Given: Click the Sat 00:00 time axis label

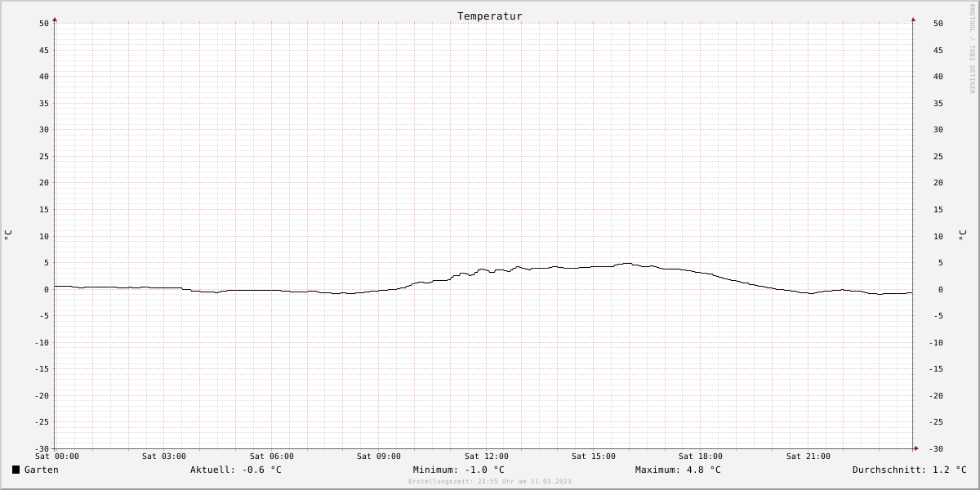Looking at the screenshot, I should coord(57,457).
